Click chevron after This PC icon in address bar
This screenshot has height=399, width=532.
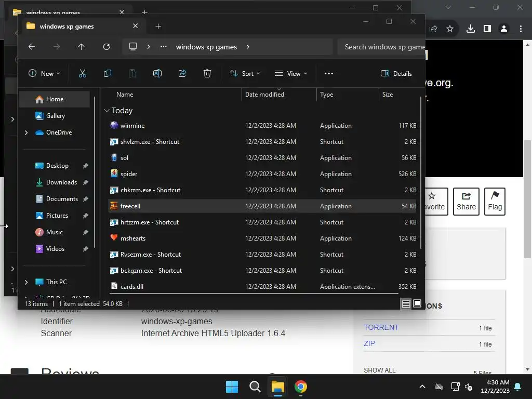(149, 47)
